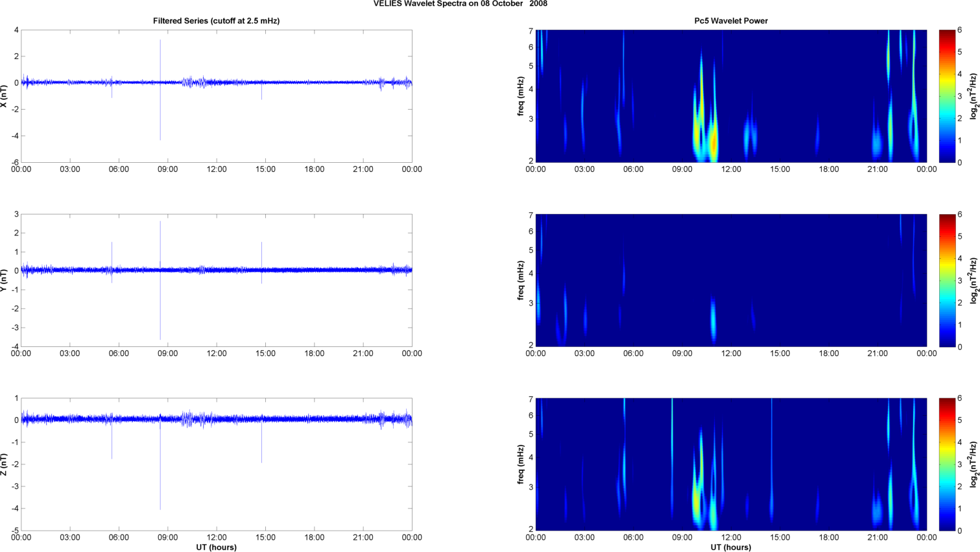Screen dimensions: 980x552
Task: Click the colorbar beside the bottom wavelet plot
Action: [947, 464]
